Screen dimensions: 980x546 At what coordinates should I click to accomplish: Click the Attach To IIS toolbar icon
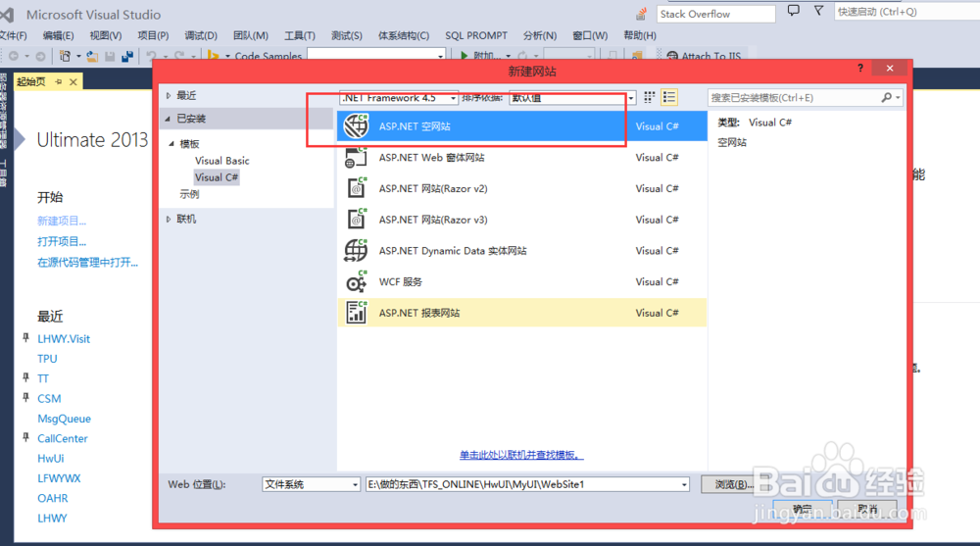pos(672,56)
